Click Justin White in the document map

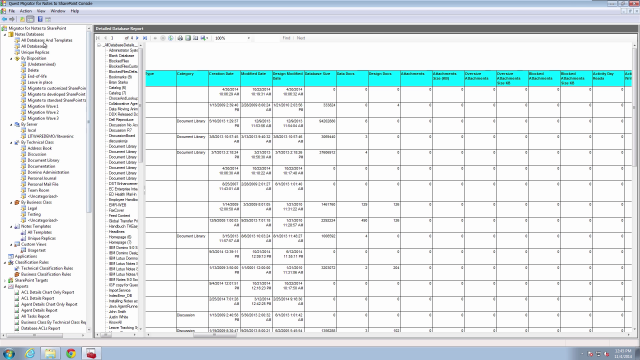118,317
